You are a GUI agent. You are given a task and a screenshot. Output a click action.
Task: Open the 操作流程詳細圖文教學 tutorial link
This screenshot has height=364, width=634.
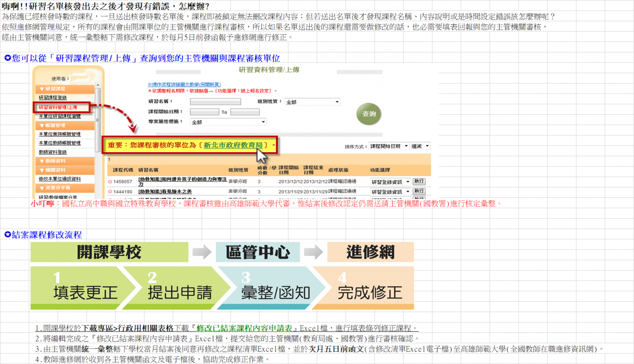point(184,84)
